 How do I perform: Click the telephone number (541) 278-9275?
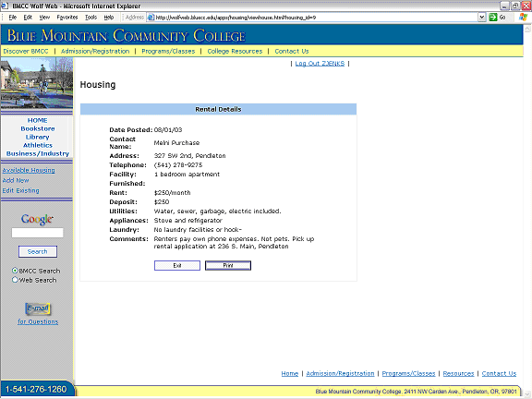pos(178,165)
